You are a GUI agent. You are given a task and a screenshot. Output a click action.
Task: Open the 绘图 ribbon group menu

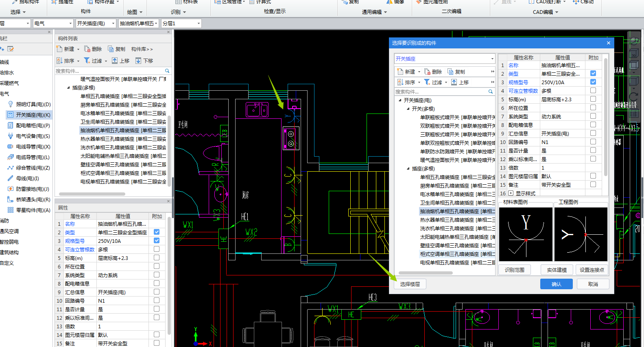[x=135, y=12]
